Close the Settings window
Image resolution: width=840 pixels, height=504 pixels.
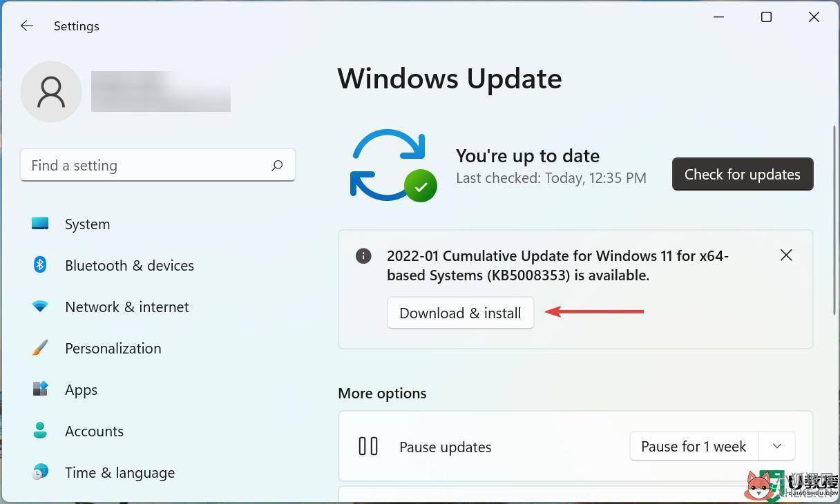(814, 17)
